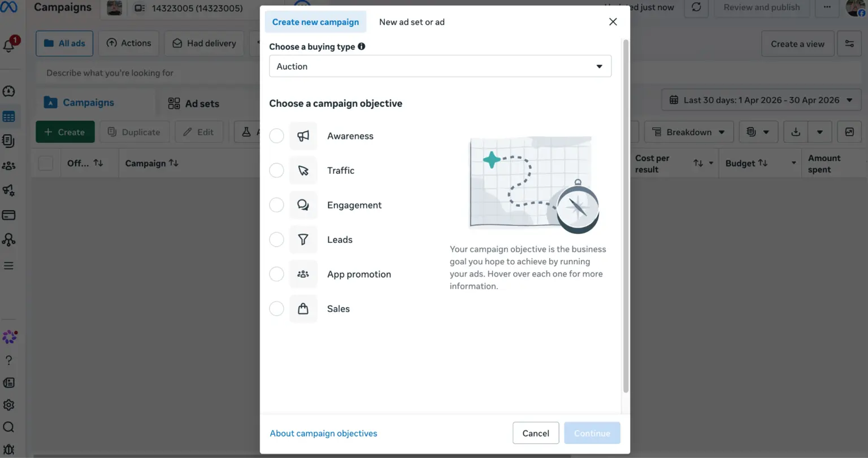Screen dimensions: 868x458
Task: Open the Billing card icon in sidebar
Action: (x=8, y=215)
